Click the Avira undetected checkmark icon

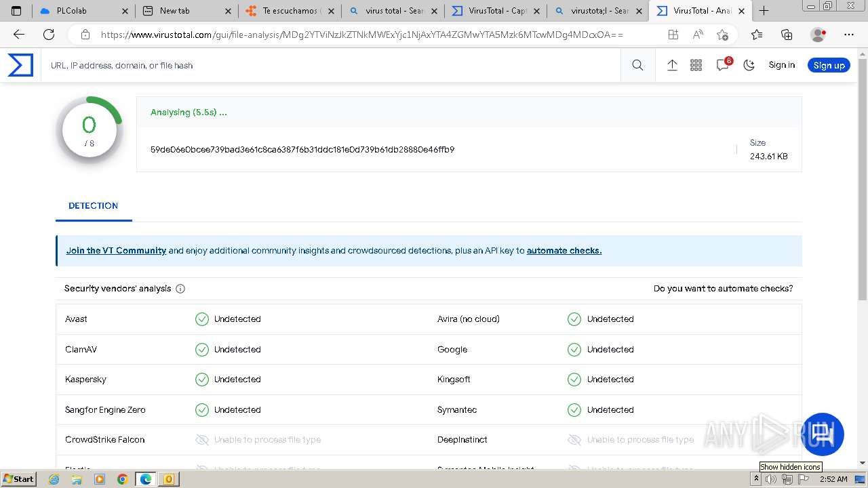point(574,319)
